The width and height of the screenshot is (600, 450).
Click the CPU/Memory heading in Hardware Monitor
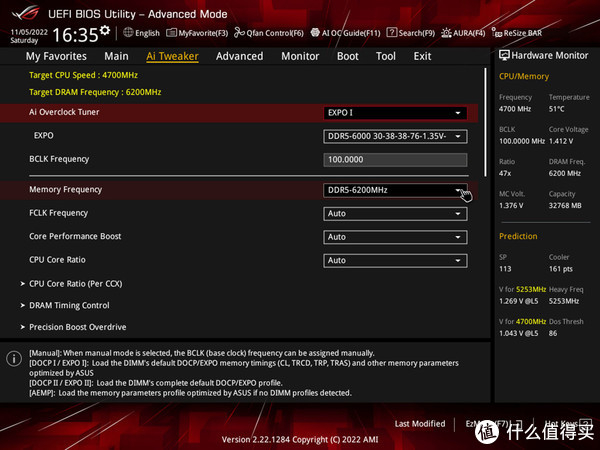(x=523, y=77)
